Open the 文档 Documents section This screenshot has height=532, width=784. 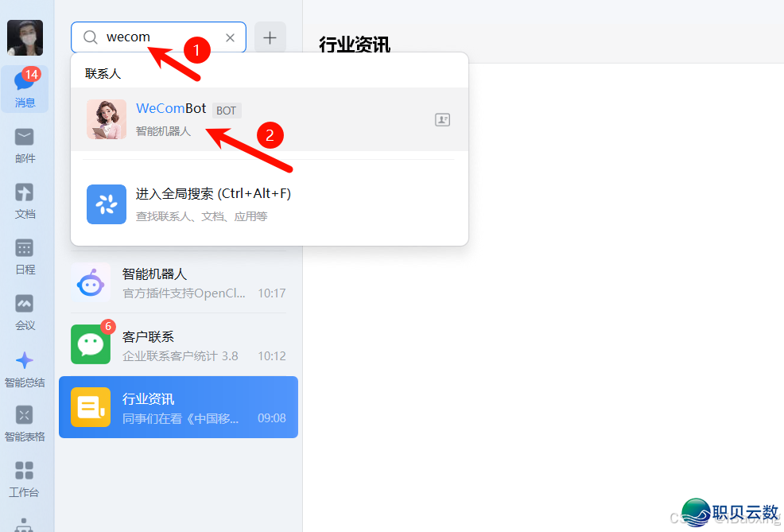point(25,200)
